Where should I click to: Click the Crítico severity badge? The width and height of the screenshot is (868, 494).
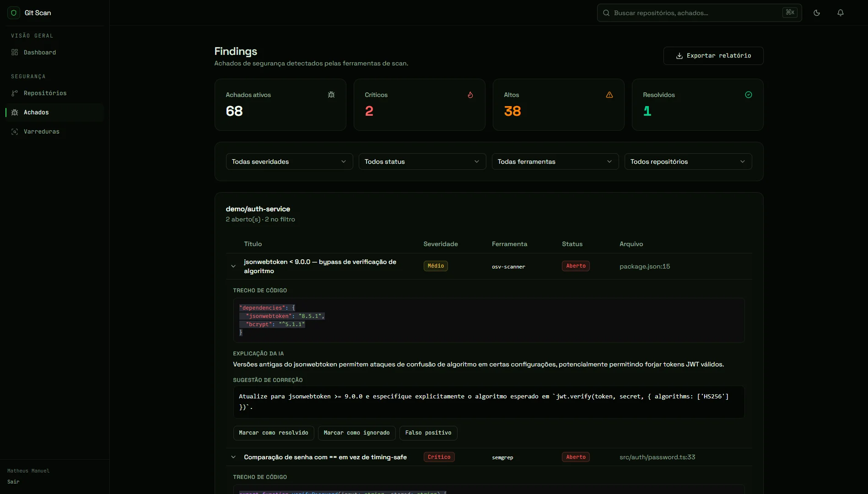[x=439, y=457]
